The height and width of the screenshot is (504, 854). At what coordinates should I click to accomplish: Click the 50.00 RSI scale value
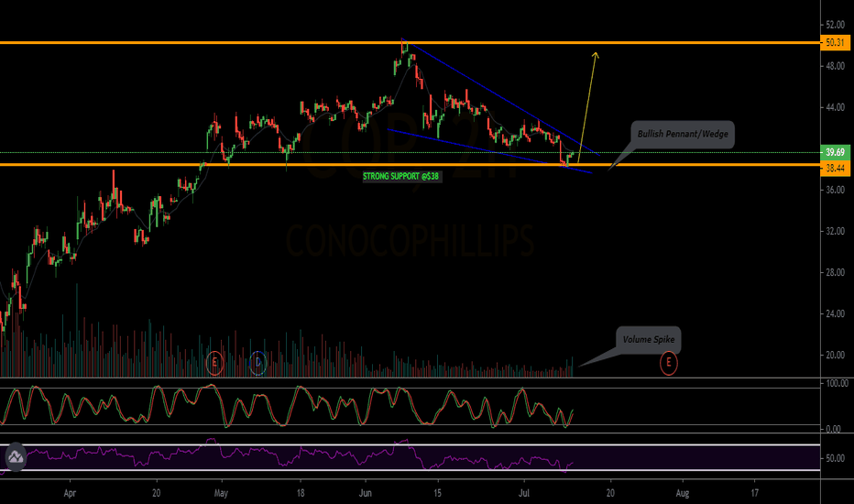(x=836, y=458)
